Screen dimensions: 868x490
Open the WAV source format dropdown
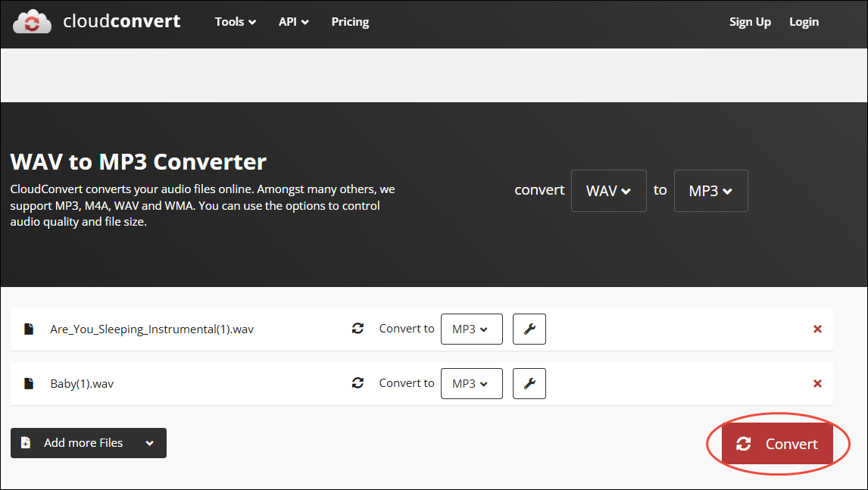tap(608, 190)
